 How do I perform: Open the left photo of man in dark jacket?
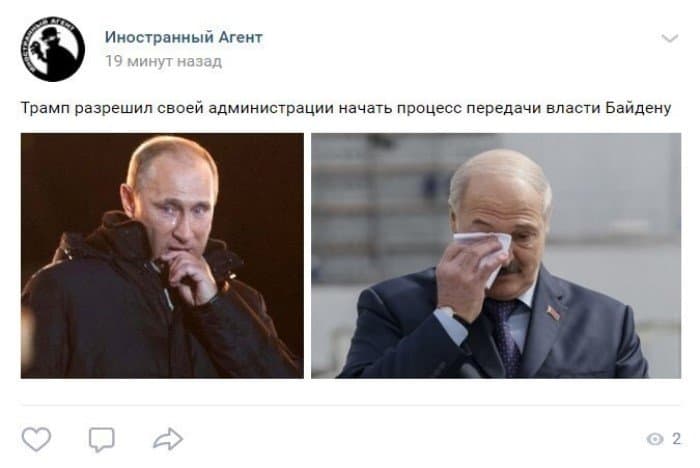[x=162, y=255]
